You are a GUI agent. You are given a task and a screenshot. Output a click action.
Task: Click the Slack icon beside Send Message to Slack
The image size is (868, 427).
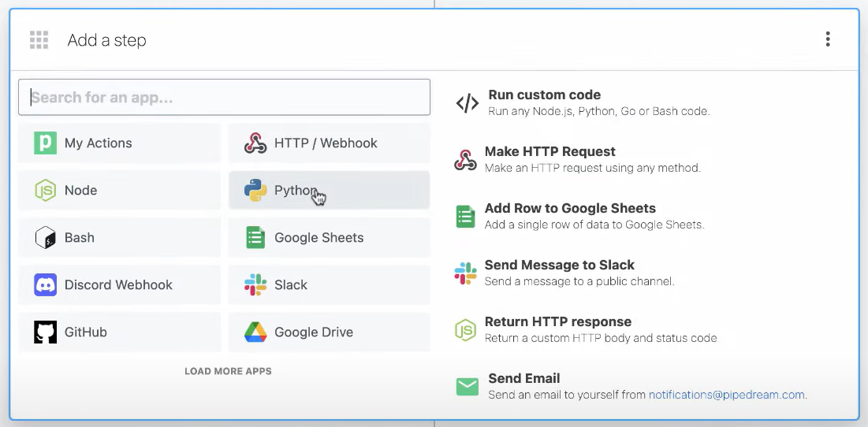tap(466, 273)
